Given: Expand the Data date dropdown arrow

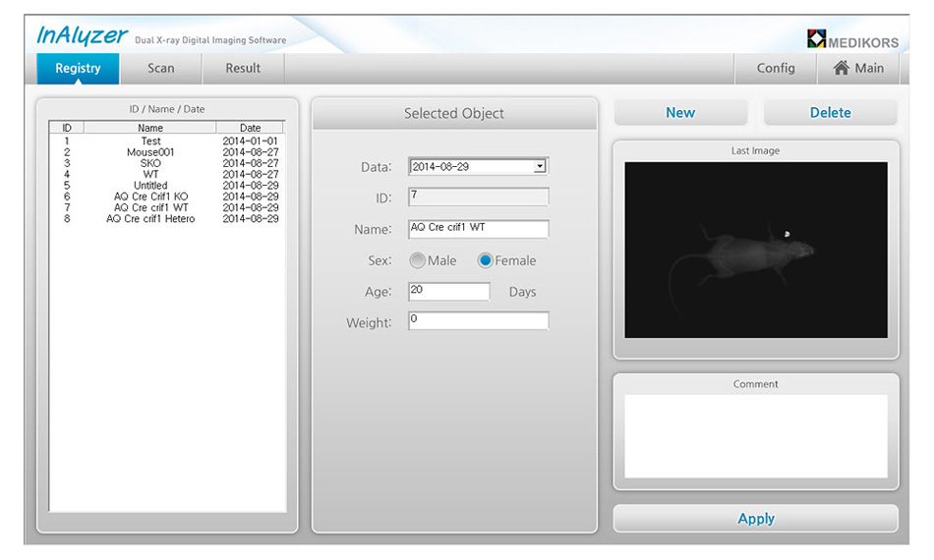Looking at the screenshot, I should coord(539,167).
